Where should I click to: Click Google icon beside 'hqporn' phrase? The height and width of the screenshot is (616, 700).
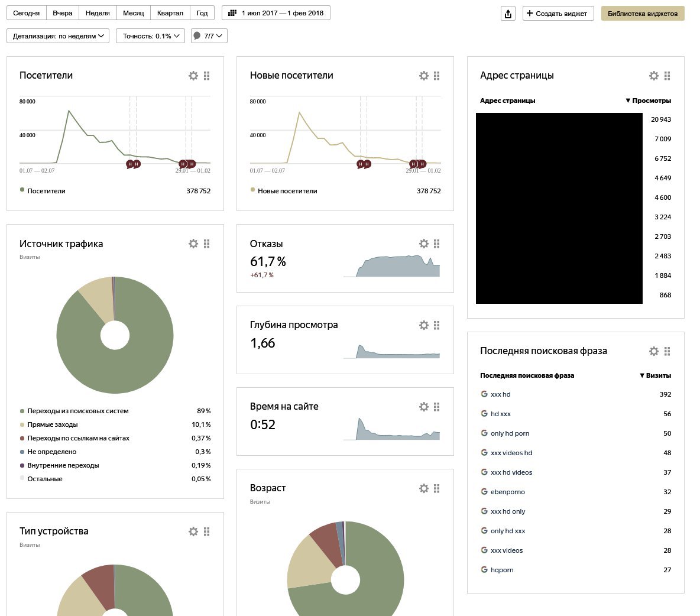(x=484, y=569)
